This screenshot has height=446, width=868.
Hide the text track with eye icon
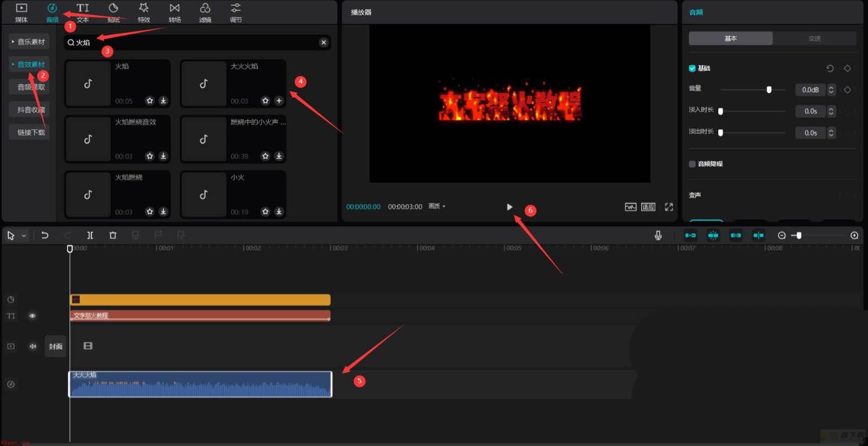pos(33,316)
